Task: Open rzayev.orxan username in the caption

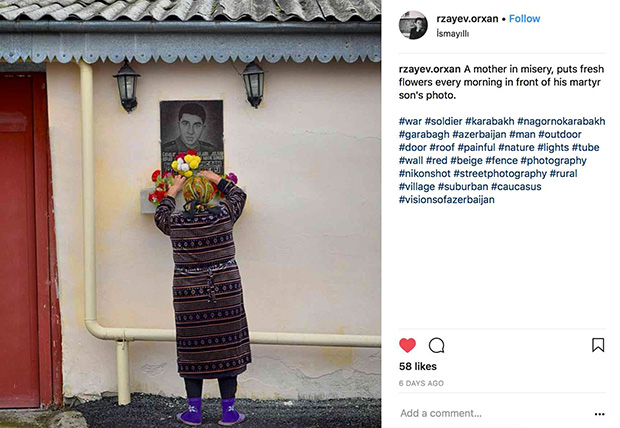Action: click(430, 69)
